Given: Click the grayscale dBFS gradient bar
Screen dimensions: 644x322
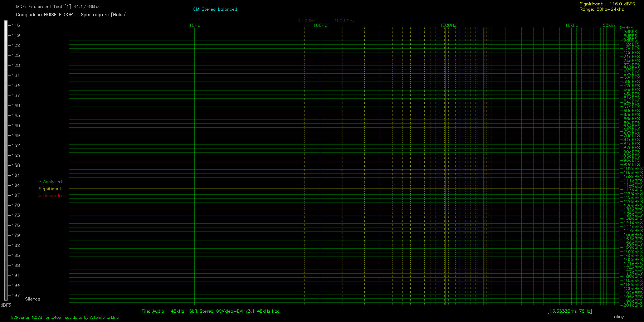Looking at the screenshot, I should pyautogui.click(x=6, y=160).
